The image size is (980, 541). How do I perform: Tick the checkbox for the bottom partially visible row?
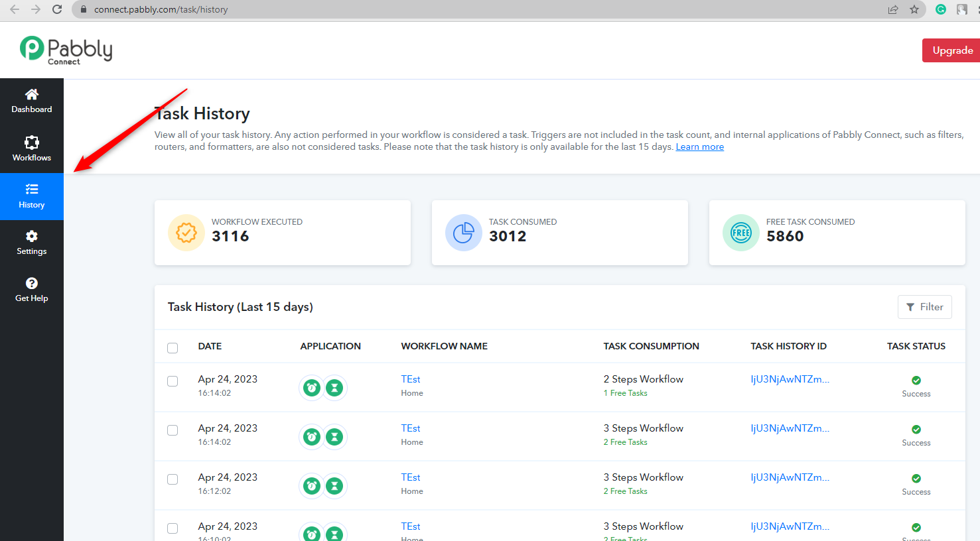[x=173, y=528]
